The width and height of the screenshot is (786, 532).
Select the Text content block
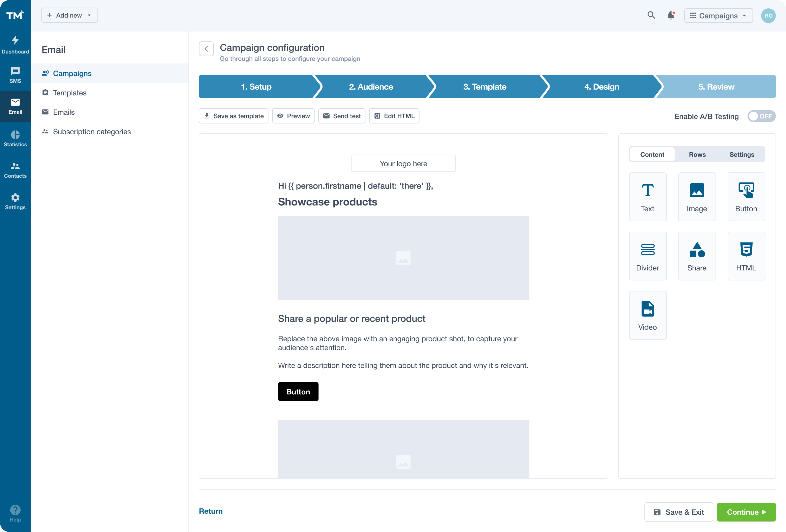(647, 197)
